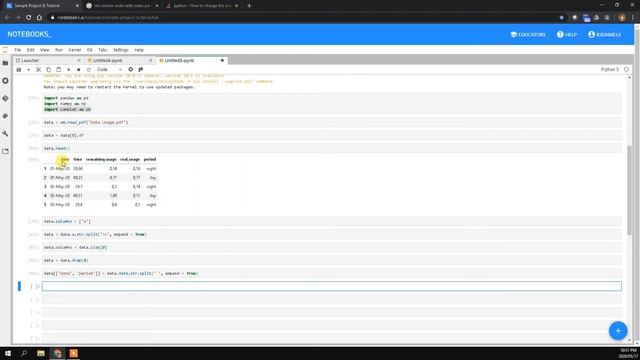Click the data.columns = ['x'] cell
The height and width of the screenshot is (360, 640).
point(332,221)
